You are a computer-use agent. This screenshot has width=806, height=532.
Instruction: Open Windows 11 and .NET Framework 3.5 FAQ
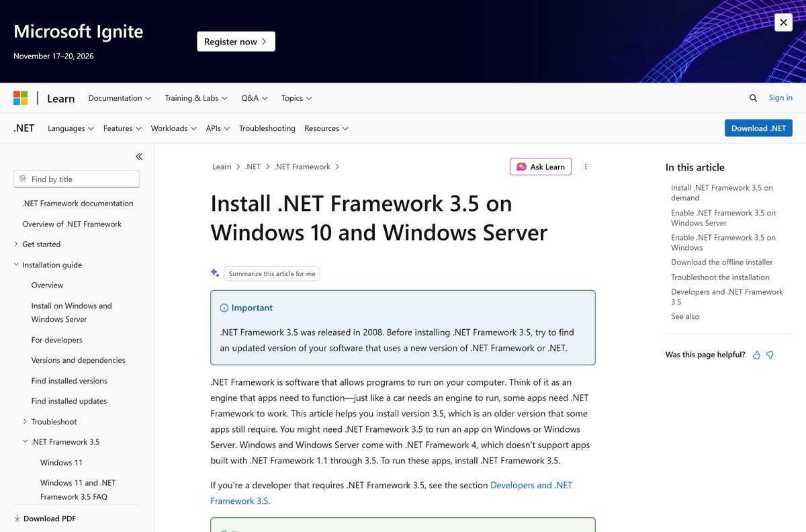tap(78, 490)
